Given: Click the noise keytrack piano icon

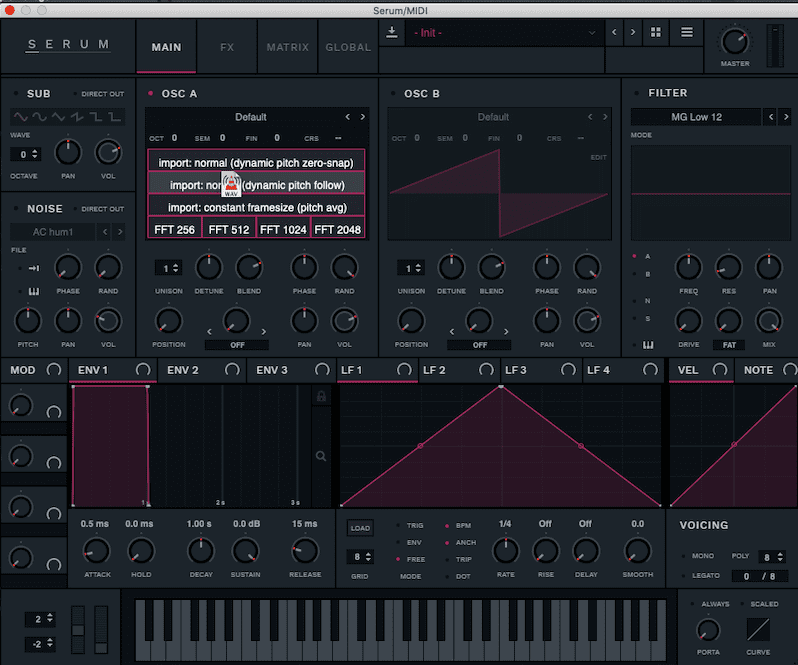Looking at the screenshot, I should point(34,292).
